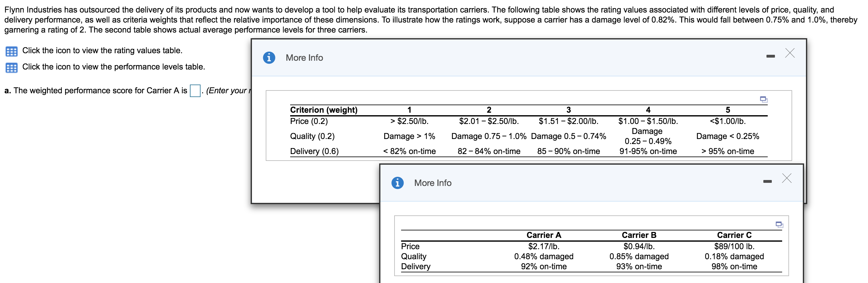Click the '82 – 84% on-time' delivery cell
The width and height of the screenshot is (868, 283).
pyautogui.click(x=489, y=152)
